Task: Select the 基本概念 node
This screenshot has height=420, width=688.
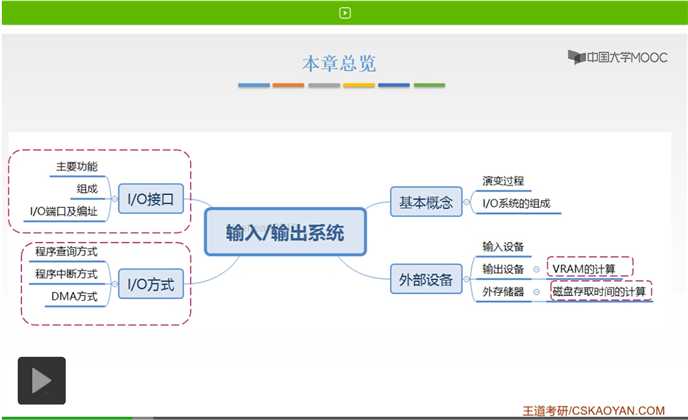Action: click(x=426, y=202)
